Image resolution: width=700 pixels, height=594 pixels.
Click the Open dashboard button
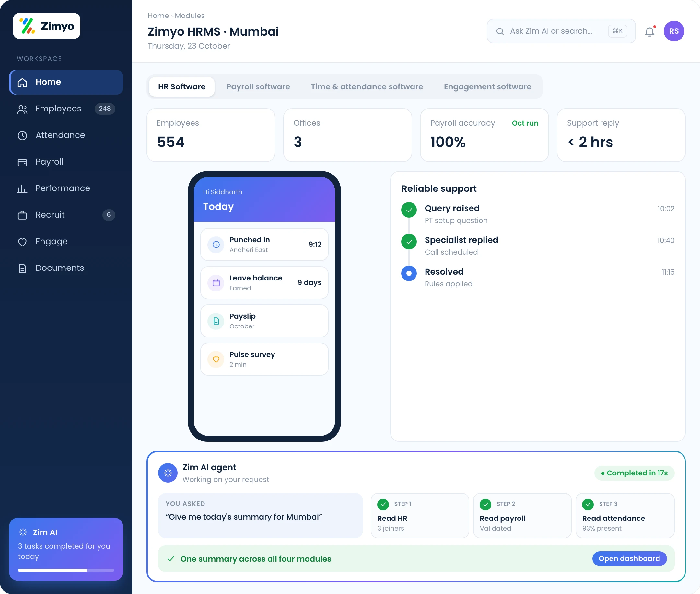pyautogui.click(x=629, y=559)
